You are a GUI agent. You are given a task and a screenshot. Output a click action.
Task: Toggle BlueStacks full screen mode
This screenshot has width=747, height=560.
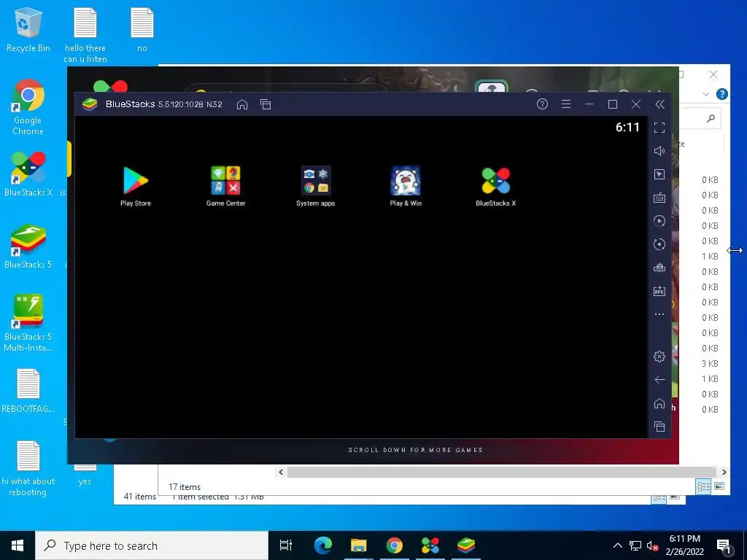pyautogui.click(x=659, y=128)
